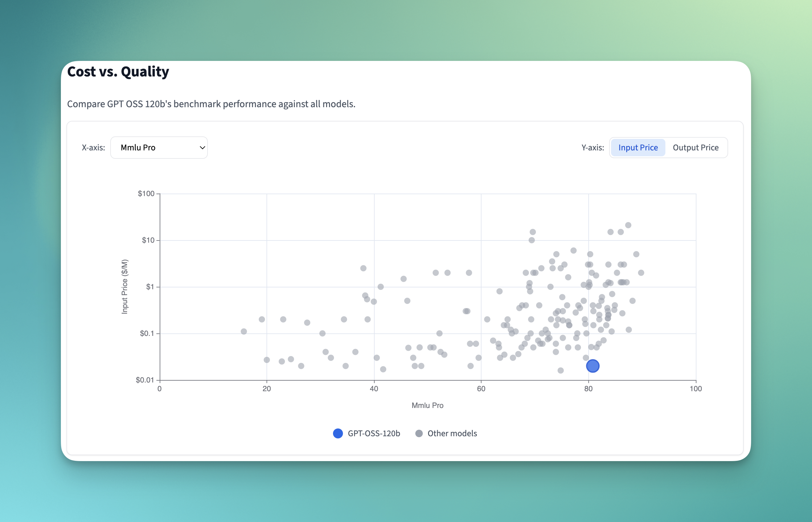The height and width of the screenshot is (522, 812).
Task: Click the lowest gray point left of the blue dot
Action: [560, 370]
